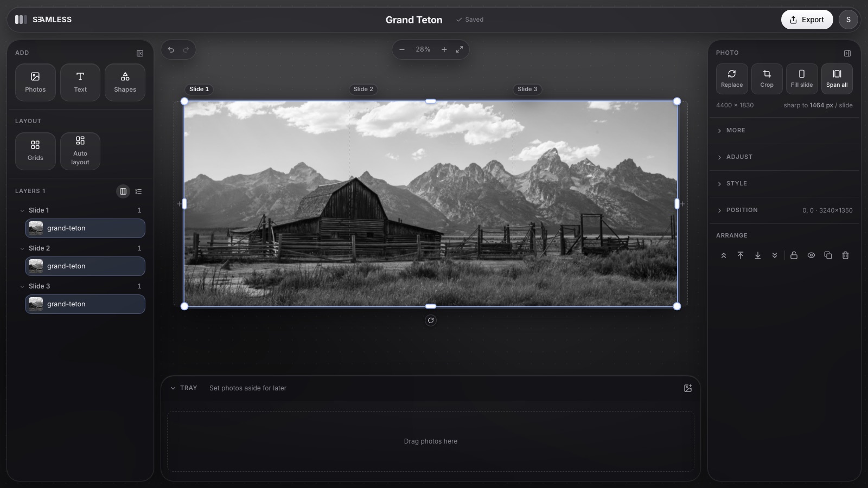
Task: Zoom out the canvas
Action: click(x=402, y=49)
